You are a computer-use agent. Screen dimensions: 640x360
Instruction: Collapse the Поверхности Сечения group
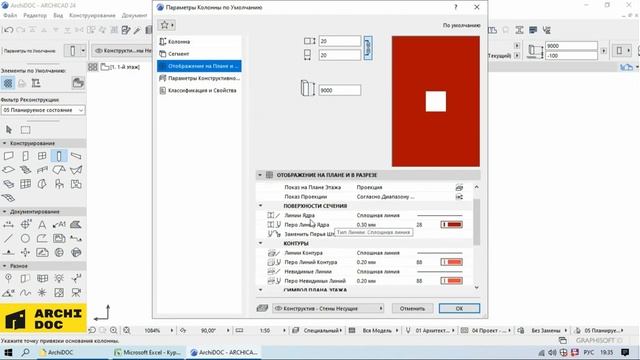260,206
